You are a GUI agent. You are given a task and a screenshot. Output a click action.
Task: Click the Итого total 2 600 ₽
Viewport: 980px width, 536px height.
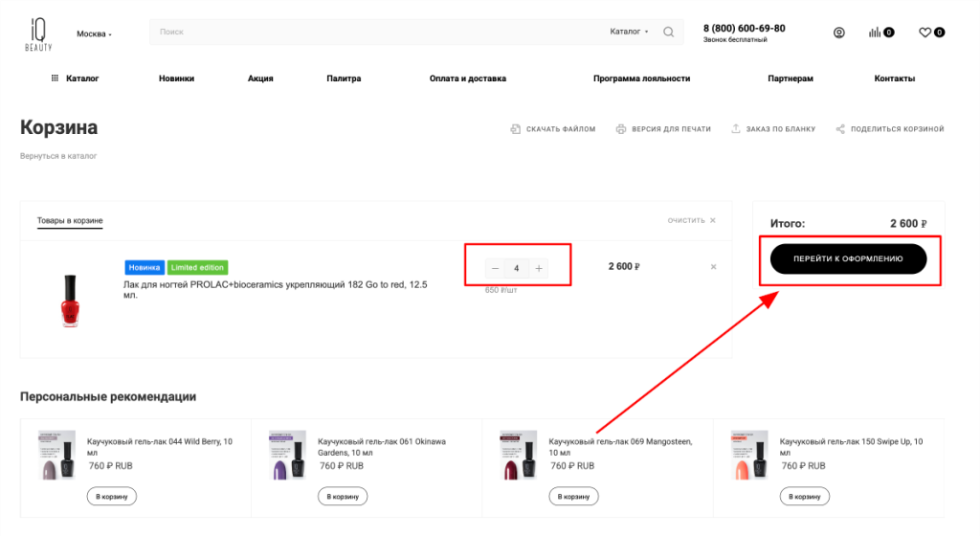coord(908,224)
